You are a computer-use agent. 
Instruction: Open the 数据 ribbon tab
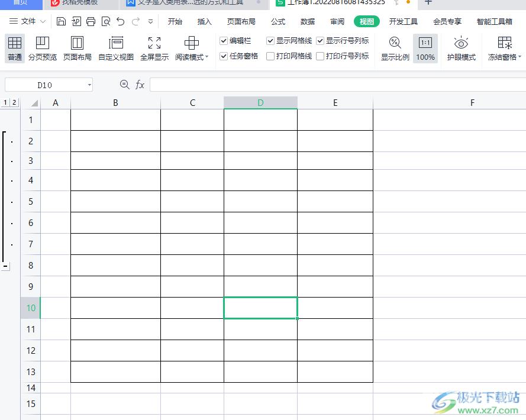click(x=308, y=22)
